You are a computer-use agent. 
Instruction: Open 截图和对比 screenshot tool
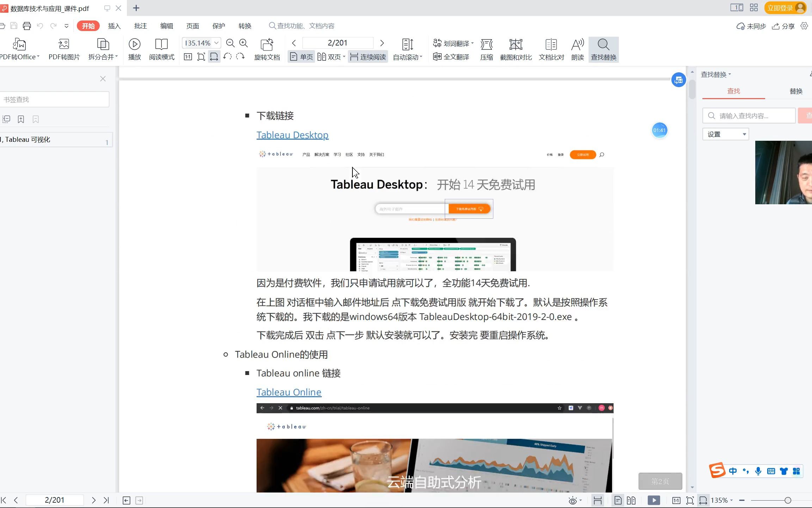click(516, 49)
